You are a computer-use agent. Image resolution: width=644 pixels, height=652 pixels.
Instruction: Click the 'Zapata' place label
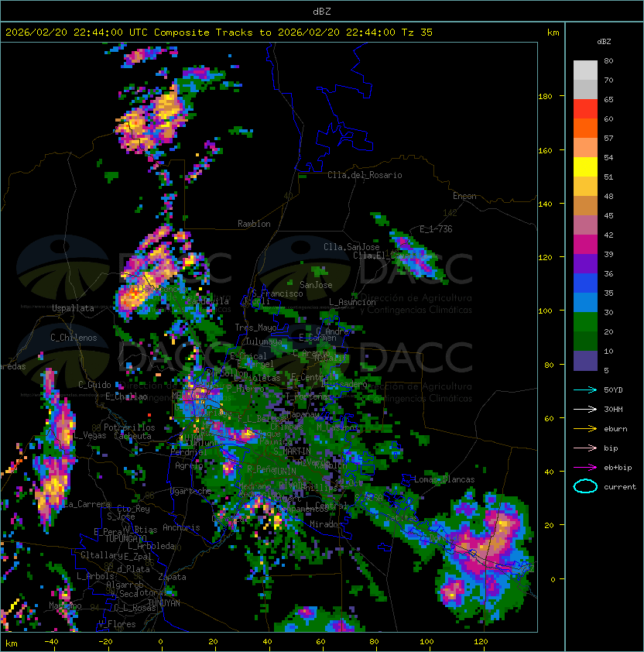pyautogui.click(x=172, y=577)
